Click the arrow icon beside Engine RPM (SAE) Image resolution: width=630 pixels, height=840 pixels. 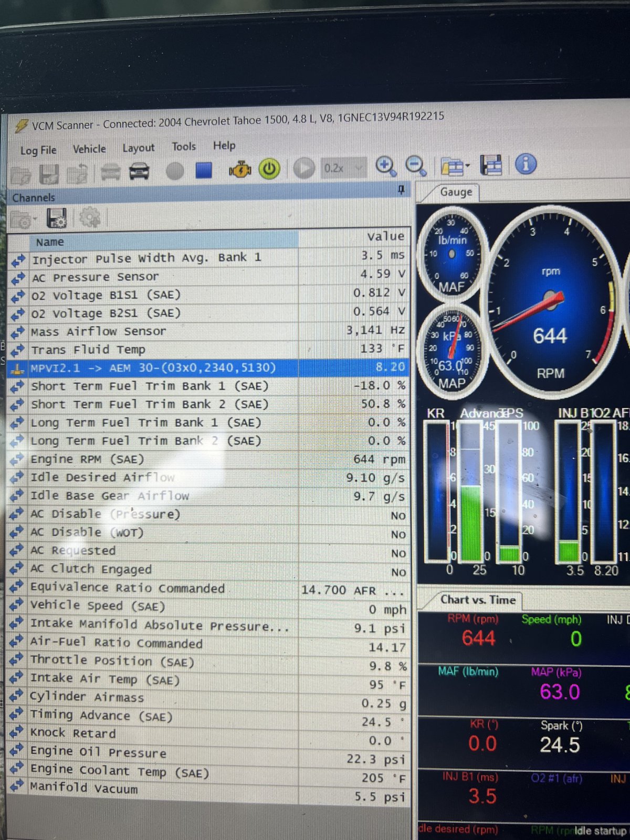17,459
